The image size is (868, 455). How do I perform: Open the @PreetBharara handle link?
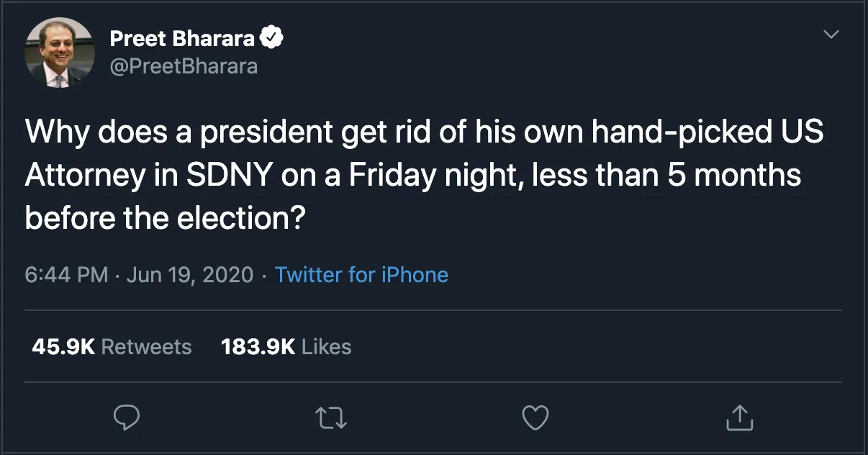[184, 67]
